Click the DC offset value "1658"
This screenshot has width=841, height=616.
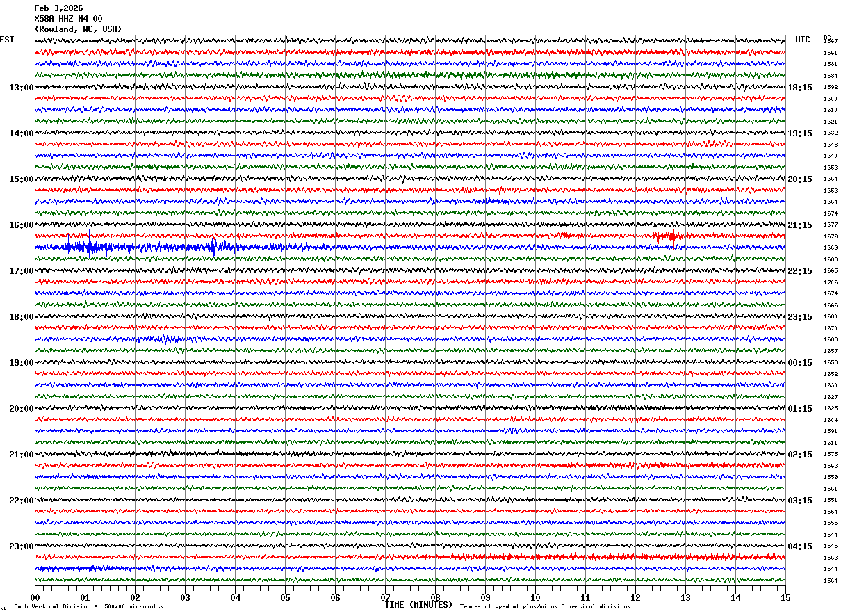(831, 362)
